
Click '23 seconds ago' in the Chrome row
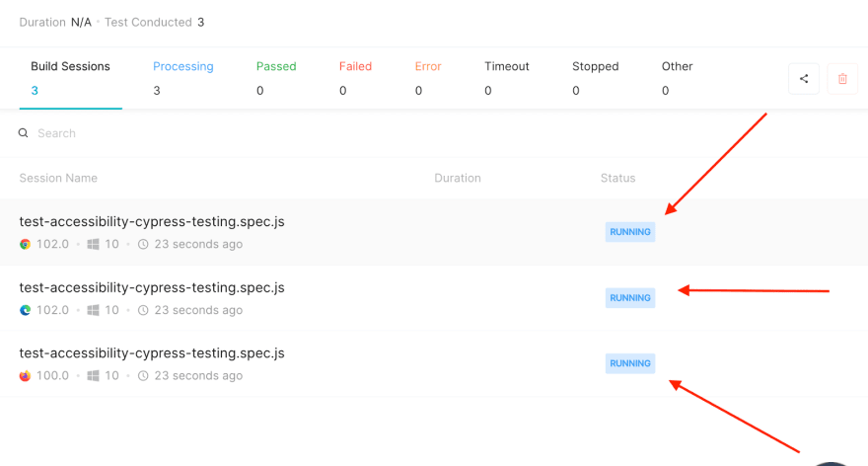point(198,245)
